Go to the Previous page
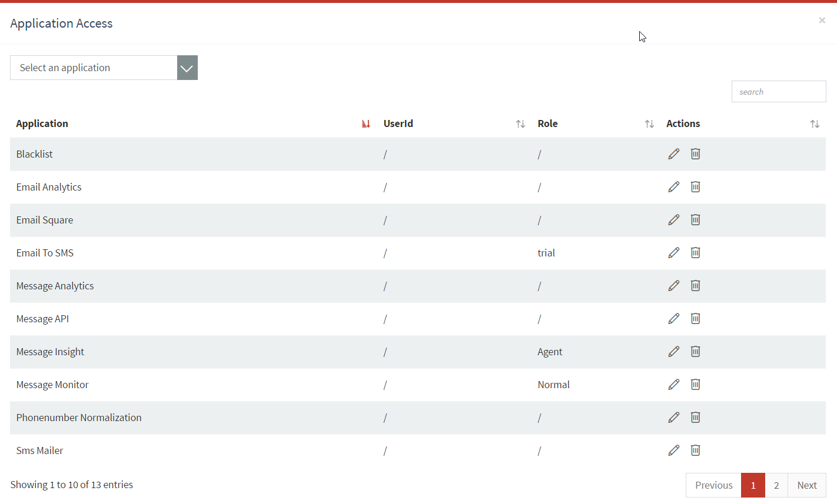 coord(713,485)
